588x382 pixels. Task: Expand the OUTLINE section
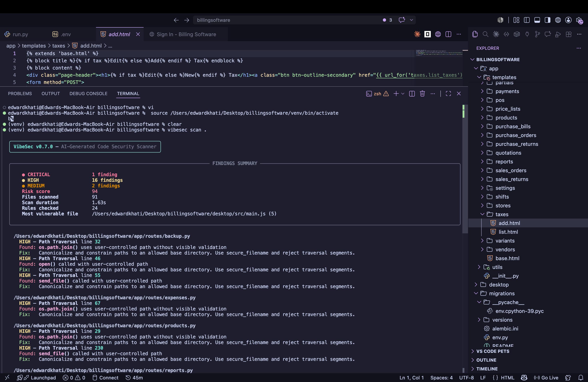tap(486, 360)
